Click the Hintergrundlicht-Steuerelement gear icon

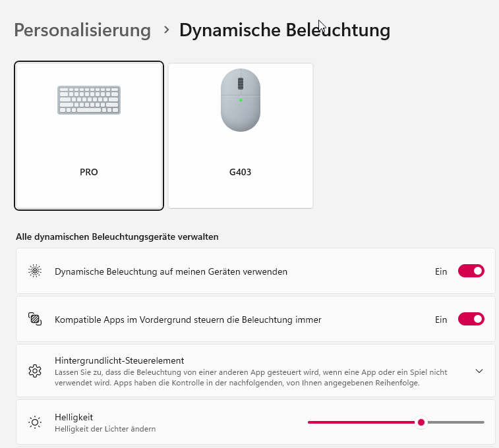[35, 371]
